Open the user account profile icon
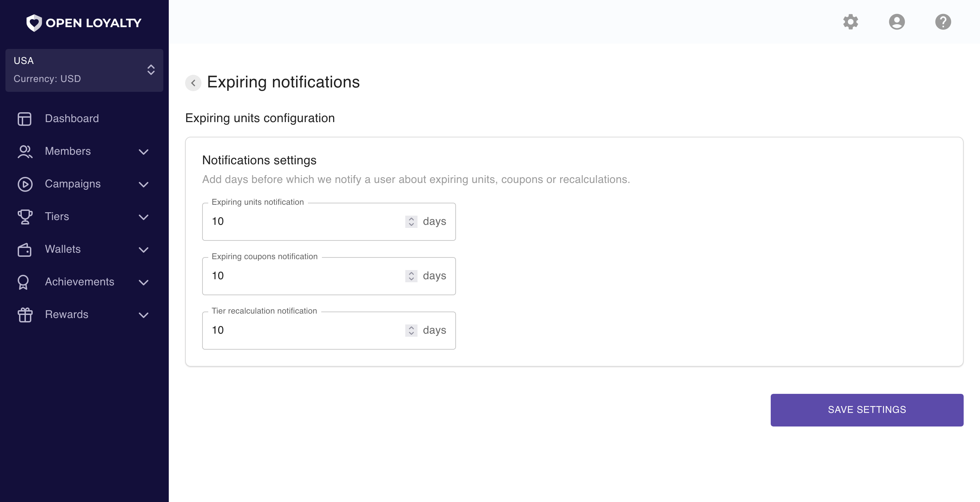 click(x=896, y=22)
